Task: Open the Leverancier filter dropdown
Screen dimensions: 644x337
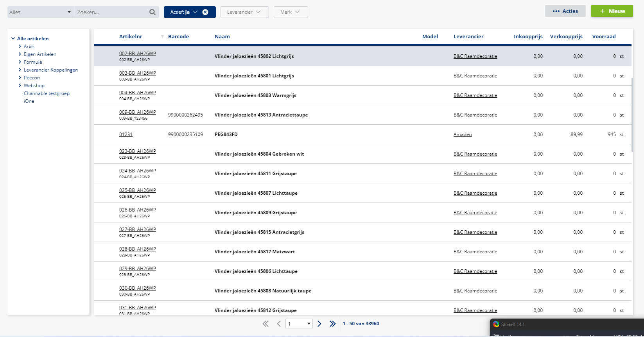Action: [244, 12]
